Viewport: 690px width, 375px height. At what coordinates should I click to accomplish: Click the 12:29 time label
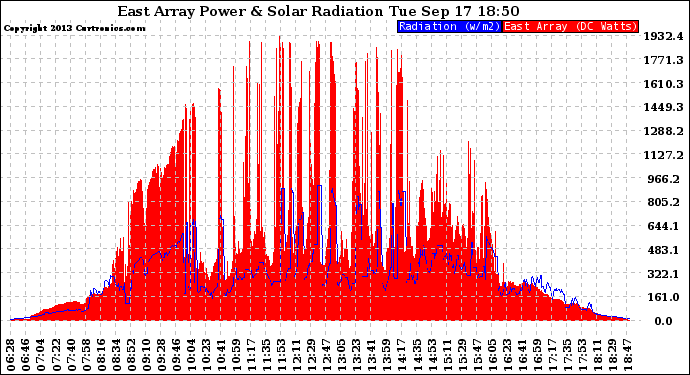coord(312,354)
